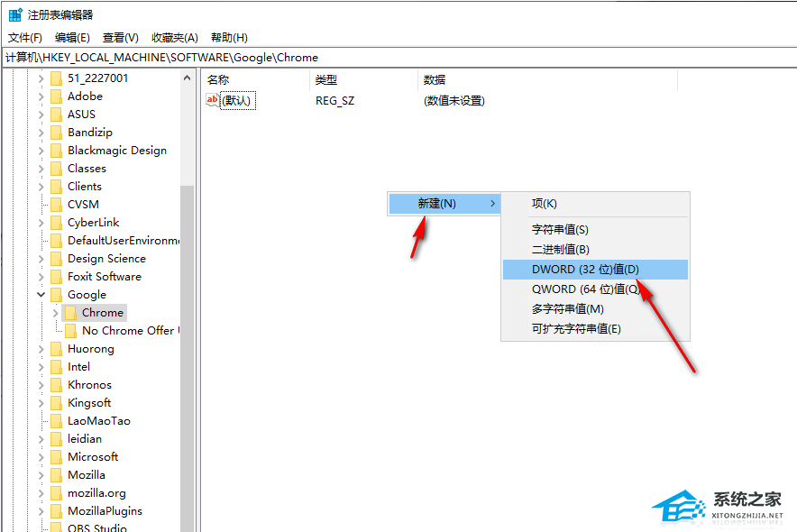Choose 新建(N) in the context menu
Image resolution: width=797 pixels, height=532 pixels.
coord(444,204)
